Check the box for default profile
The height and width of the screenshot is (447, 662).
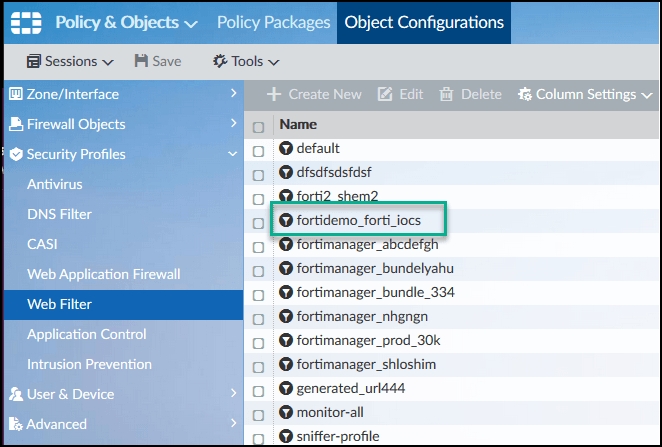(259, 150)
